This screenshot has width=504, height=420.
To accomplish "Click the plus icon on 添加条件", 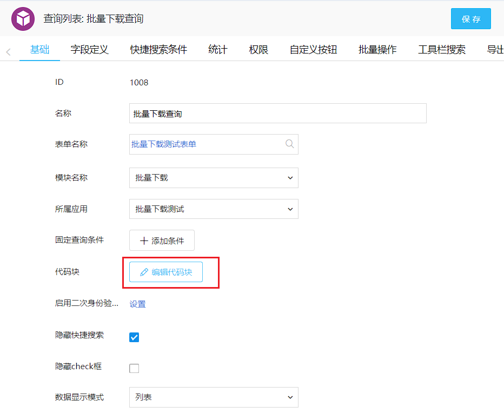I will (144, 241).
